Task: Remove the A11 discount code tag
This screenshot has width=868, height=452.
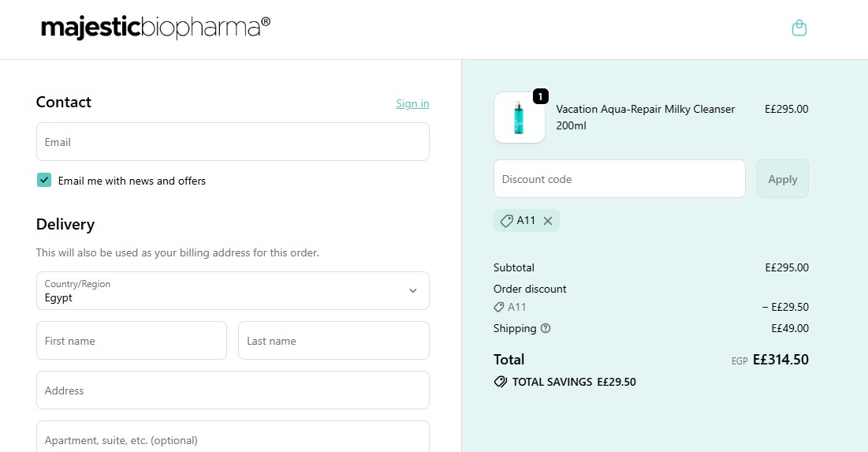Action: click(547, 221)
